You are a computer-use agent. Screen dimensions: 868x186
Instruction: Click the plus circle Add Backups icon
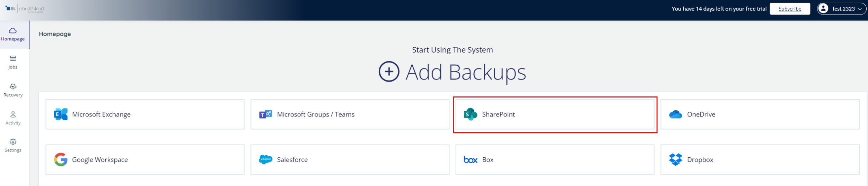click(x=389, y=72)
